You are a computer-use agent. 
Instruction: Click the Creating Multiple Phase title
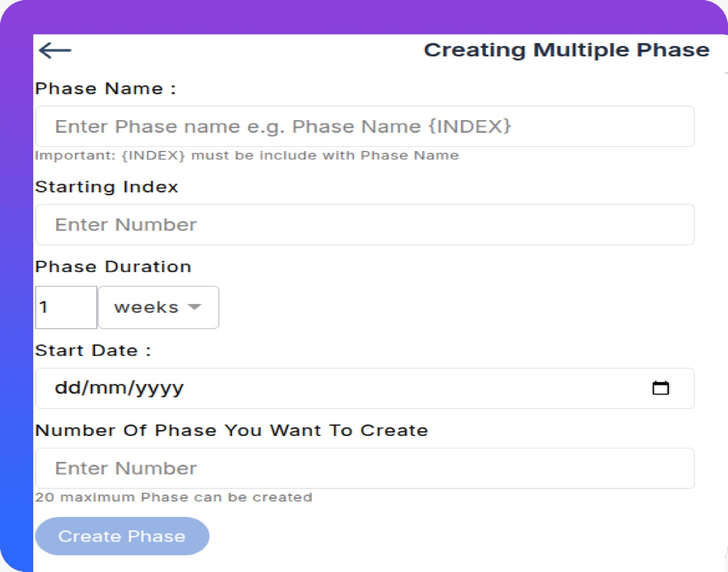[x=566, y=50]
